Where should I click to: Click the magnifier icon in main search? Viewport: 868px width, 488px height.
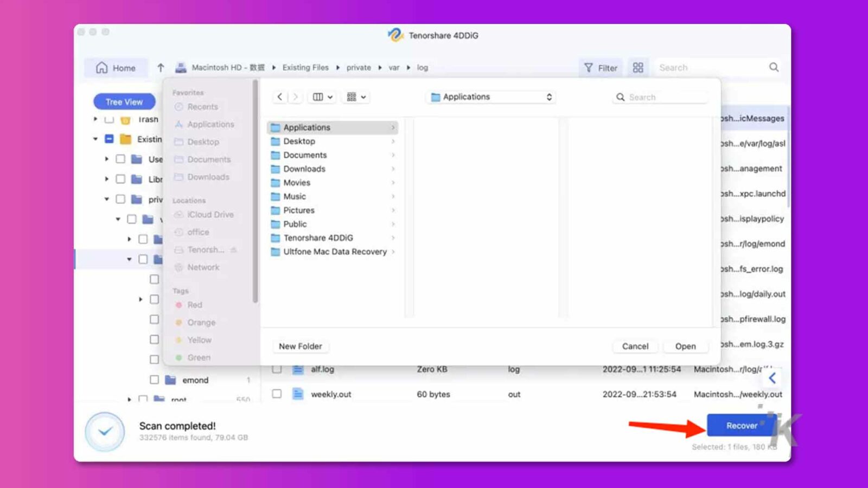[x=774, y=67]
